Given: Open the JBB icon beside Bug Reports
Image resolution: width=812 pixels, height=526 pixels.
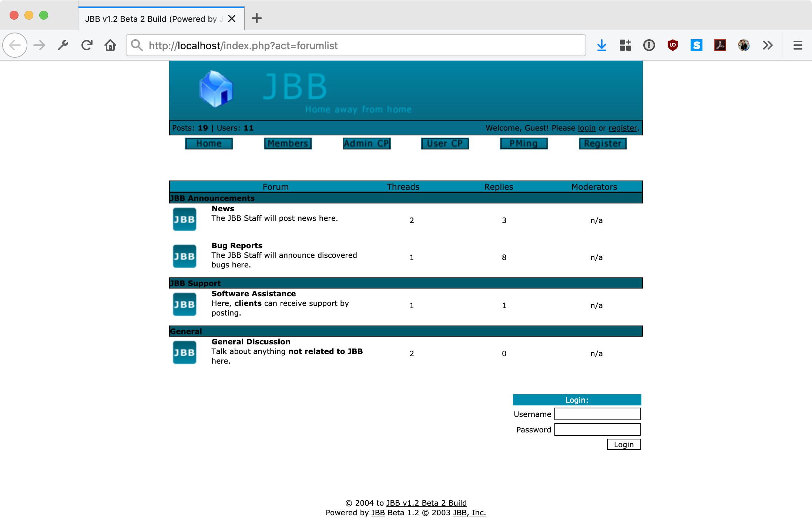Looking at the screenshot, I should coord(184,256).
